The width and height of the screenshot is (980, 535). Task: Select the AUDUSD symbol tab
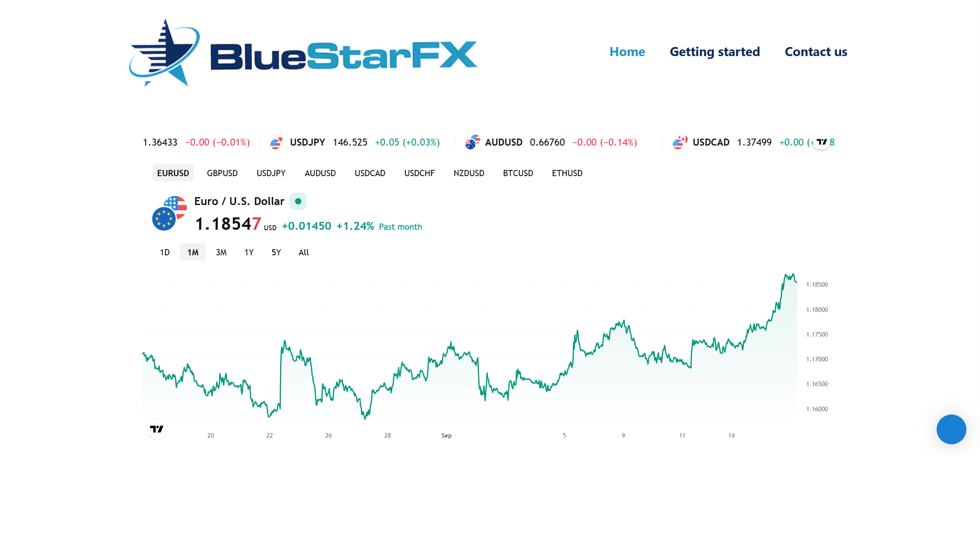[x=320, y=173]
